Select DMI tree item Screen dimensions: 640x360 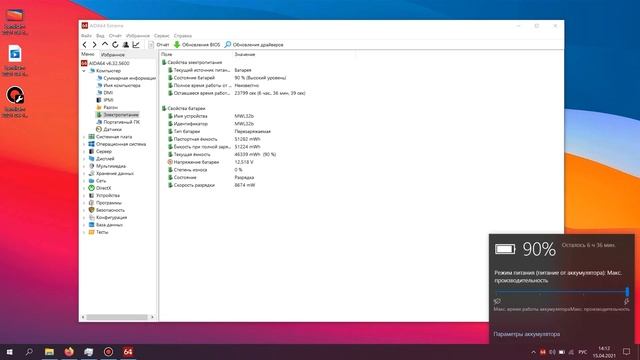click(x=104, y=93)
